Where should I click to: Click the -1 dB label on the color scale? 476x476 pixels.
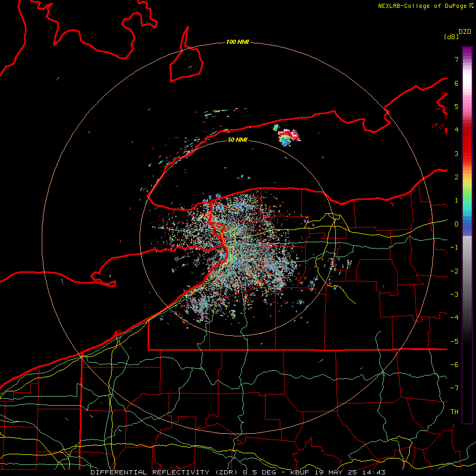454,248
